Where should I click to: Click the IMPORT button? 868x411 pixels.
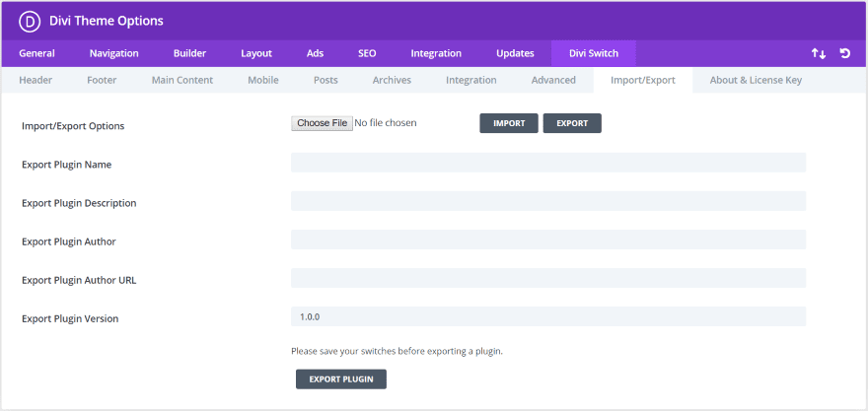point(509,123)
